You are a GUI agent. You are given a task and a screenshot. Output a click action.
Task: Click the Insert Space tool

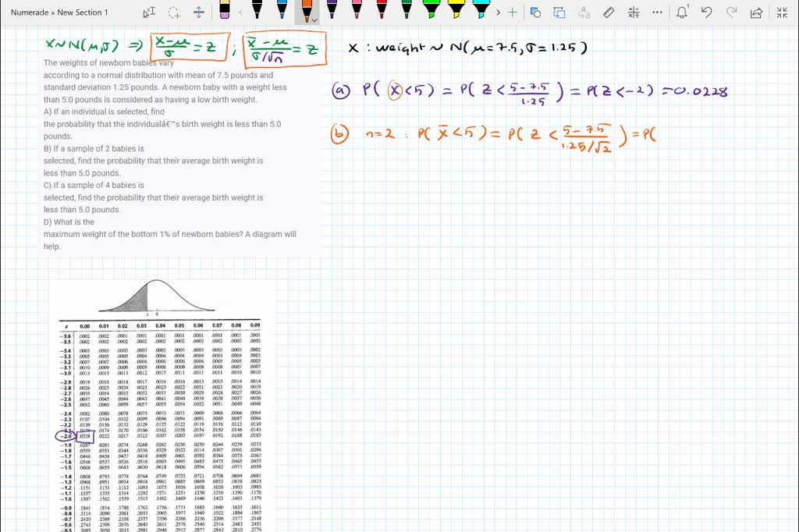(x=199, y=12)
